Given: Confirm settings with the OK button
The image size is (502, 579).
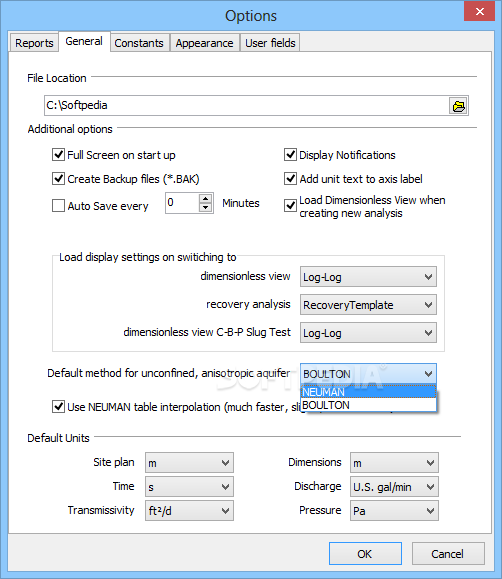Looking at the screenshot, I should coord(365,554).
